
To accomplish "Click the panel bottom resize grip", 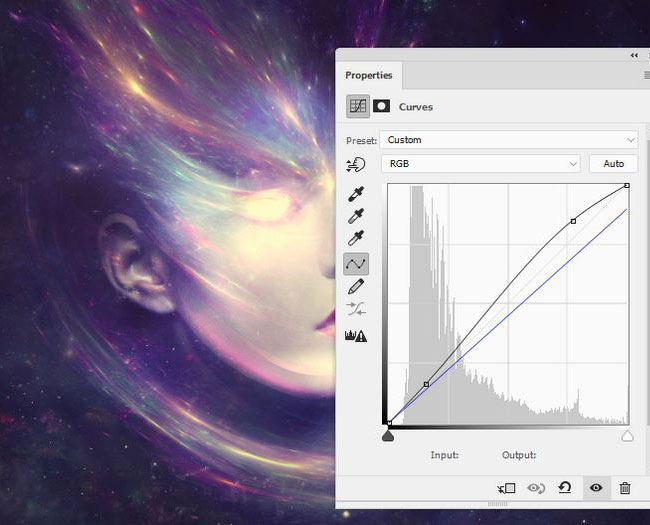I will coord(497,504).
